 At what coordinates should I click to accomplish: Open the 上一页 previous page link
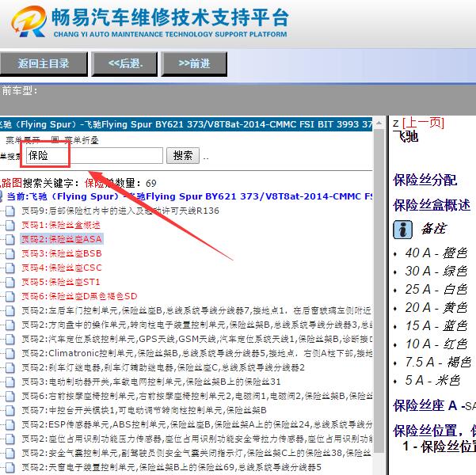pos(423,123)
